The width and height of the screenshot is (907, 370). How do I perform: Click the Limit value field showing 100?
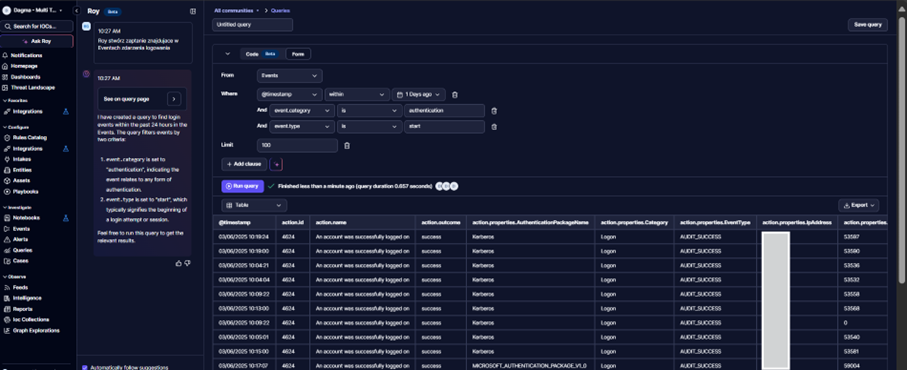[x=297, y=146]
